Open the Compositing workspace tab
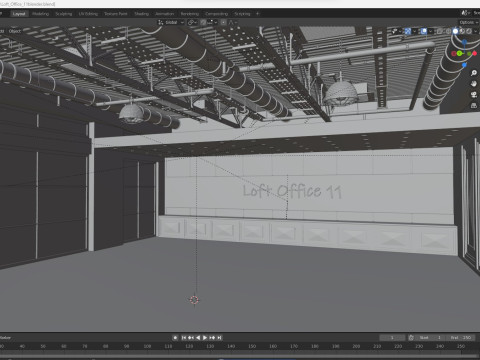This screenshot has width=480, height=360. (x=217, y=14)
